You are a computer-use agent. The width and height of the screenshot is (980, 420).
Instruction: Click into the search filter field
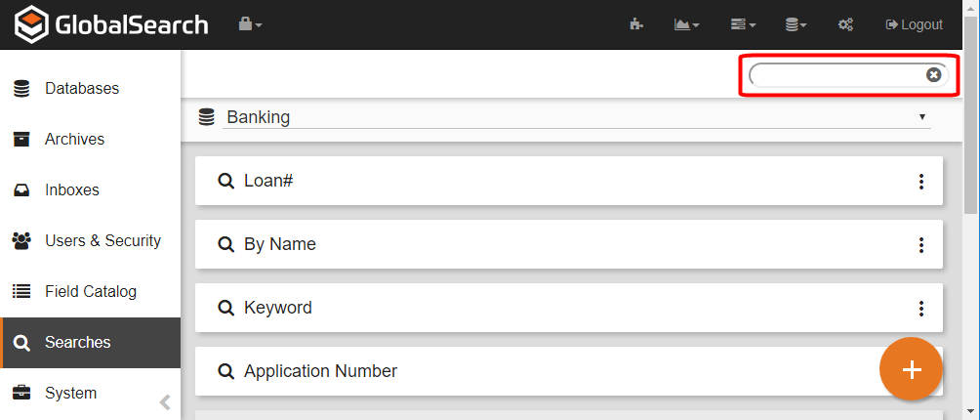(835, 75)
